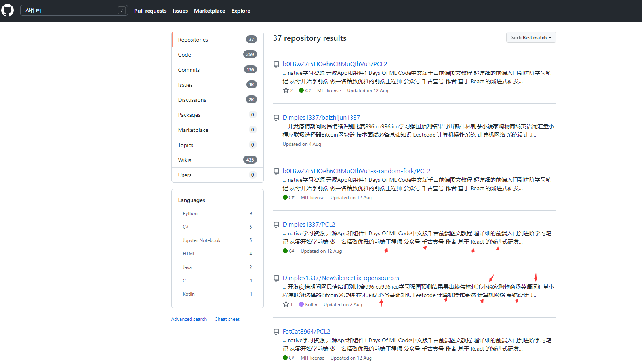
Task: Click the repository icon beside b0LBwZ7r5HOeh6CBMuQIhVu3/PCL2
Action: pyautogui.click(x=276, y=64)
